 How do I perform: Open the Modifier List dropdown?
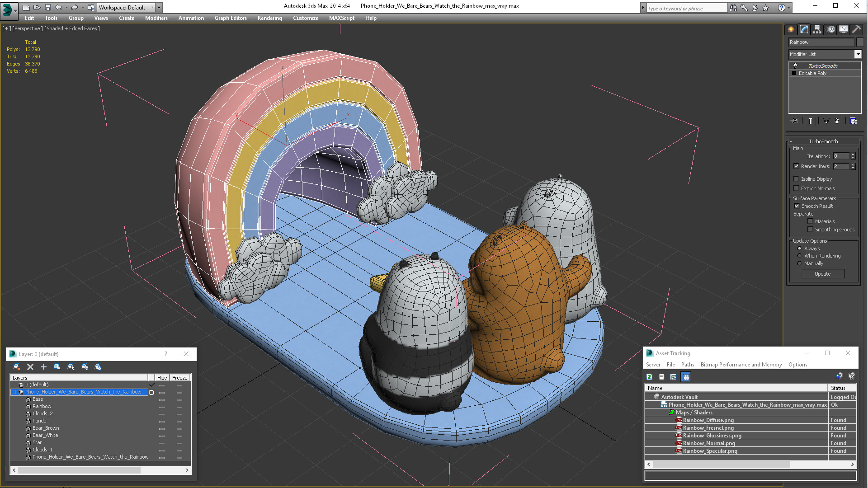tap(858, 54)
